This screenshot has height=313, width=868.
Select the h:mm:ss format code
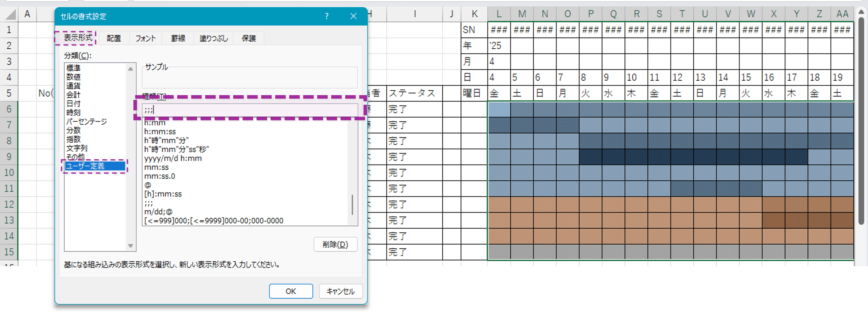[161, 132]
